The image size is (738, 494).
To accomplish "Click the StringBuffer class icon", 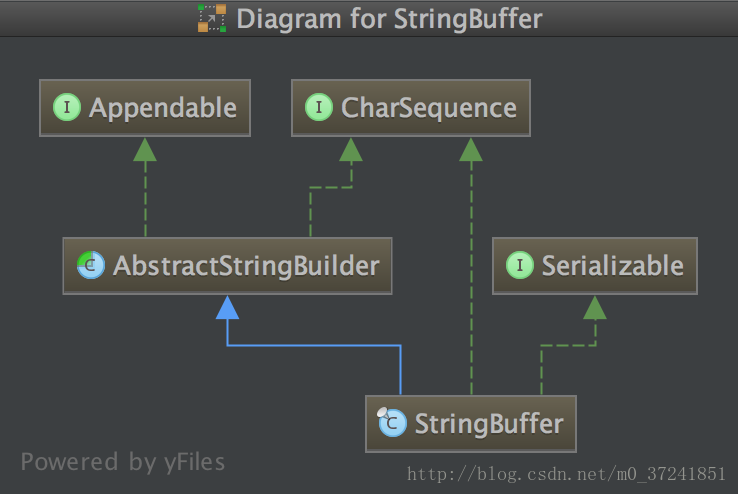I will pyautogui.click(x=392, y=422).
